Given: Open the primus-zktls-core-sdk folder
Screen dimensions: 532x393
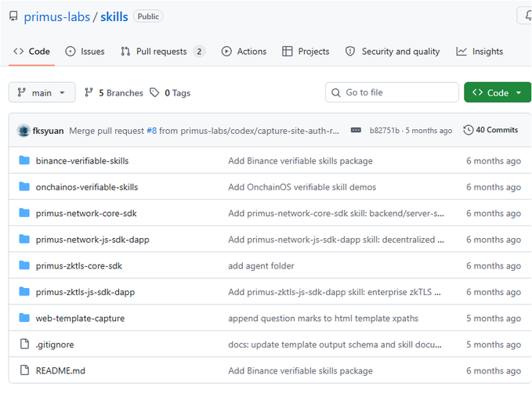Looking at the screenshot, I should click(78, 266).
